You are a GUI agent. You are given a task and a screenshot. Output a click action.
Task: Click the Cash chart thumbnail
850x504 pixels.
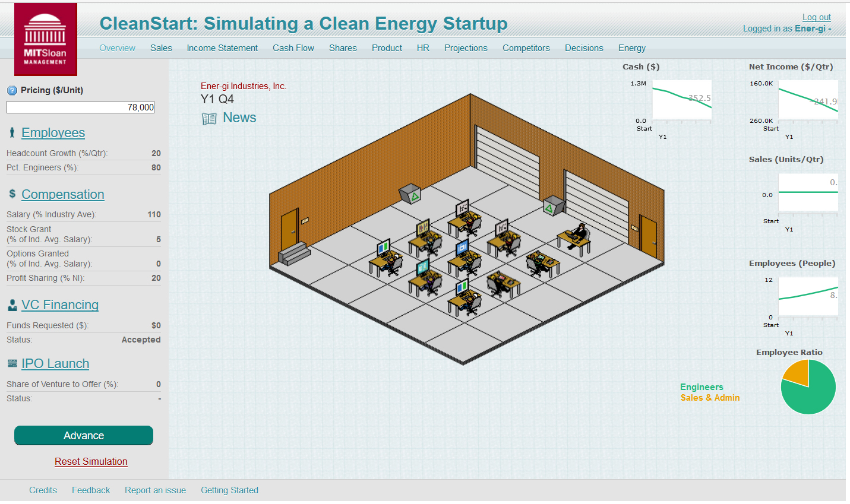(x=681, y=101)
